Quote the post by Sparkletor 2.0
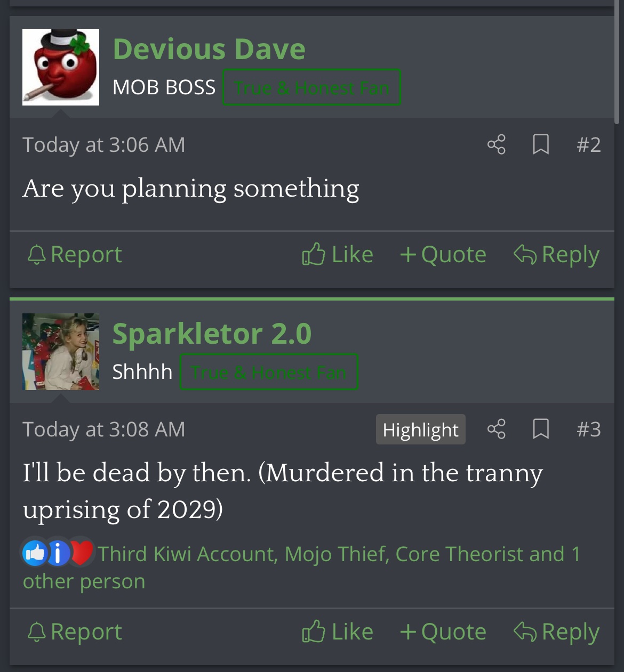This screenshot has height=672, width=624. point(443,631)
